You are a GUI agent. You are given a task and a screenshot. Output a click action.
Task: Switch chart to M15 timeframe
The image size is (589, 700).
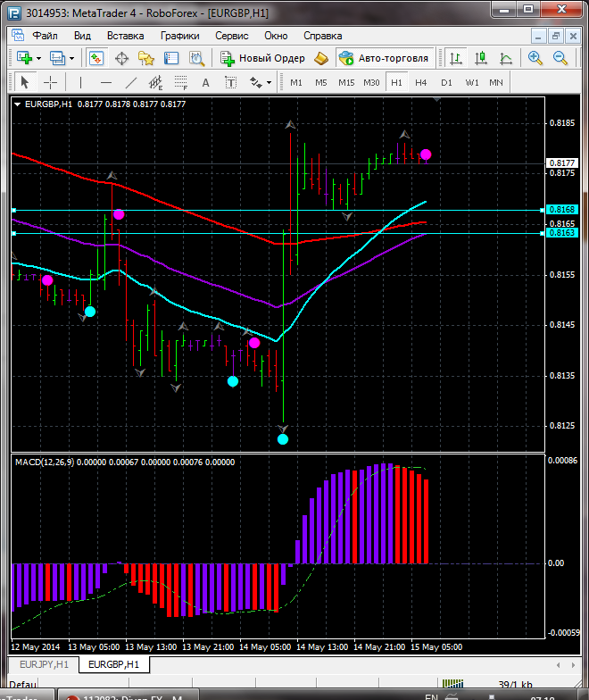click(x=346, y=82)
